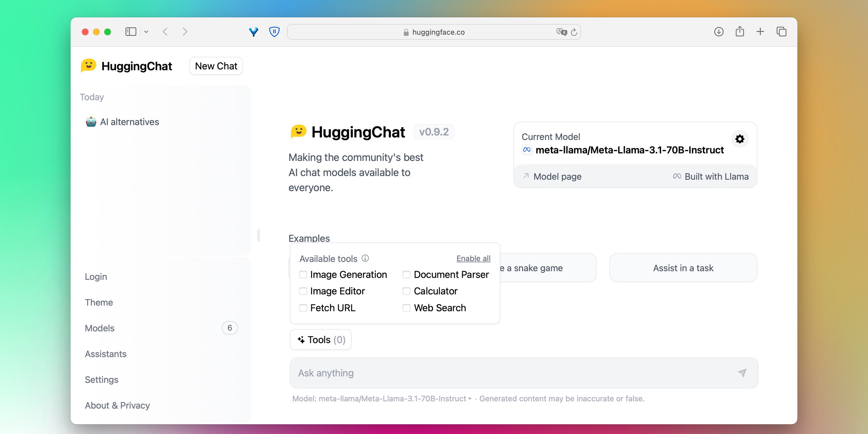The image size is (868, 434).
Task: Open the Model page link
Action: (x=552, y=176)
